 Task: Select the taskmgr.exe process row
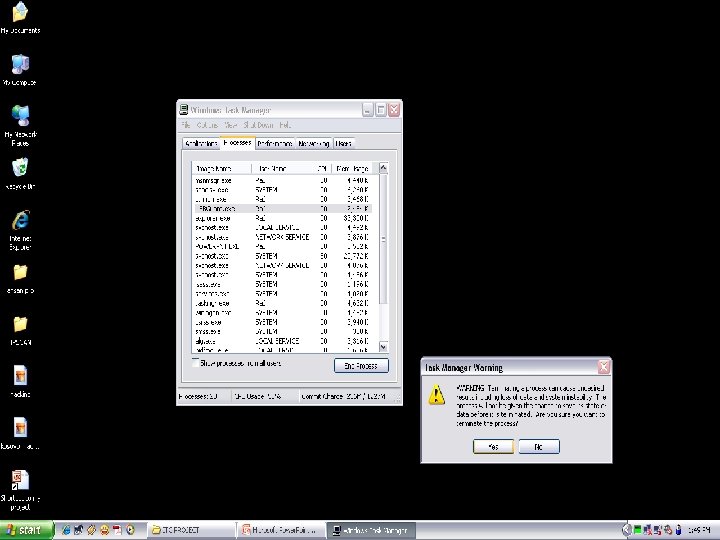coord(282,303)
